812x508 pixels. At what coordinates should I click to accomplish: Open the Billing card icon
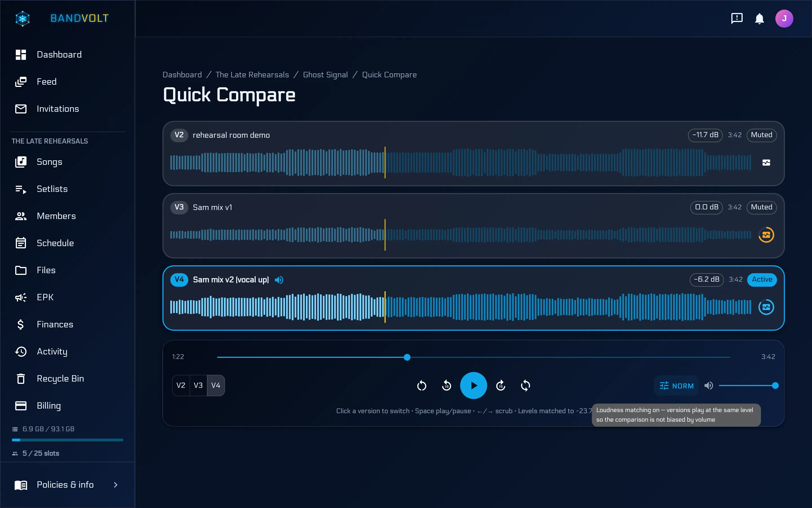coord(21,406)
